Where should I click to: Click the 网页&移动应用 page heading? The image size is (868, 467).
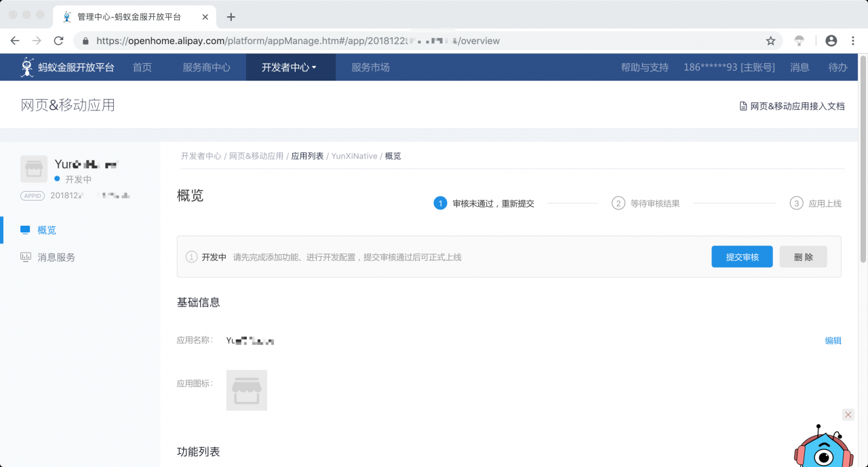pyautogui.click(x=68, y=105)
